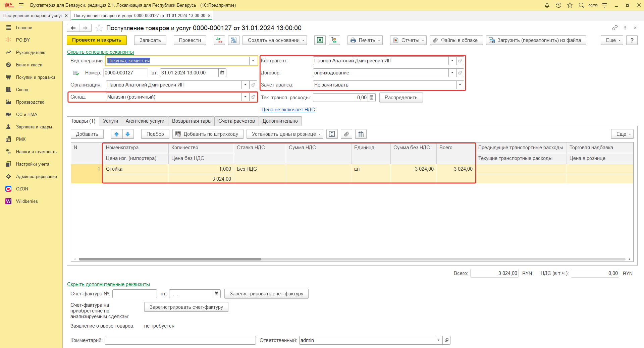Show Дт/Кт postings icon
This screenshot has width=644, height=348.
219,40
